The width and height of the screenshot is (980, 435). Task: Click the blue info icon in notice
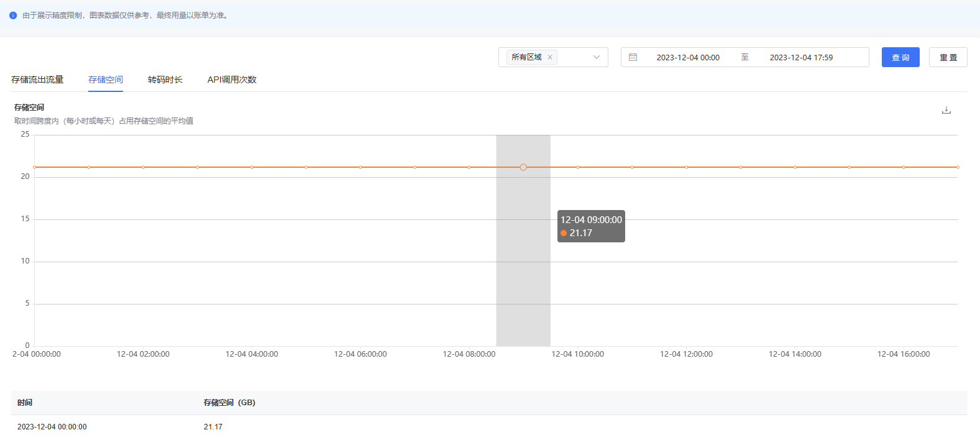(x=13, y=16)
